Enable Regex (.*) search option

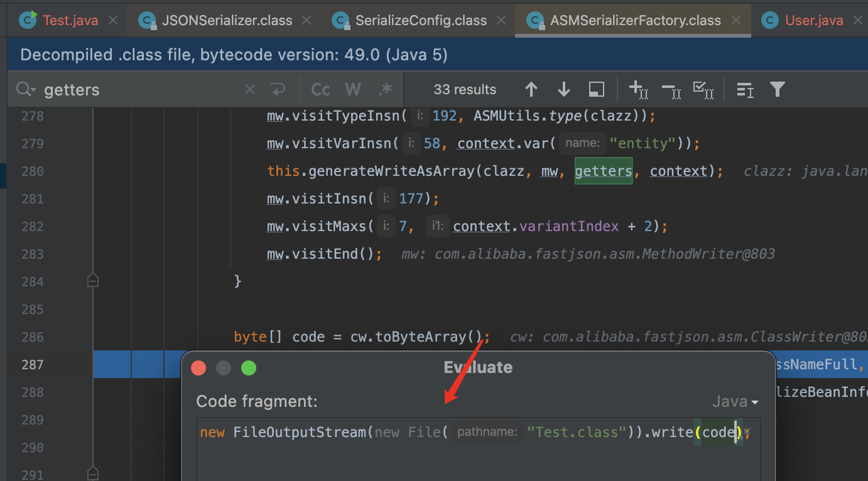[x=385, y=90]
